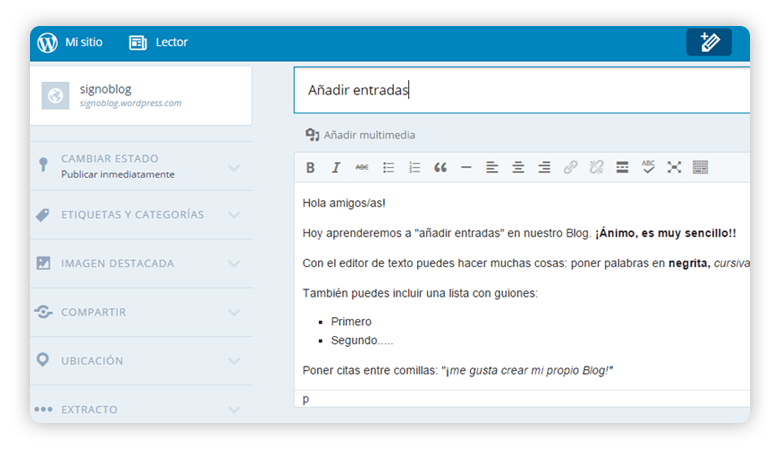Screen dimensions: 780x450
Task: Expand the Ubicación section
Action: [x=141, y=361]
